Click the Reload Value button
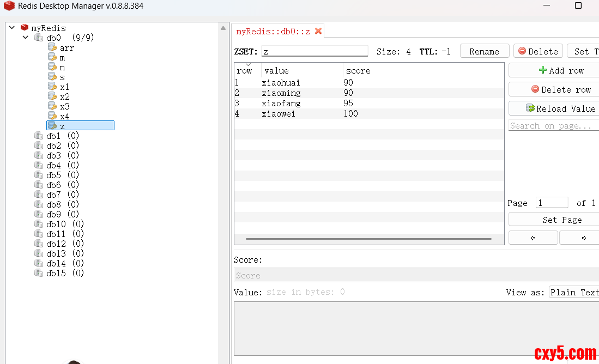This screenshot has height=364, width=599. tap(553, 108)
